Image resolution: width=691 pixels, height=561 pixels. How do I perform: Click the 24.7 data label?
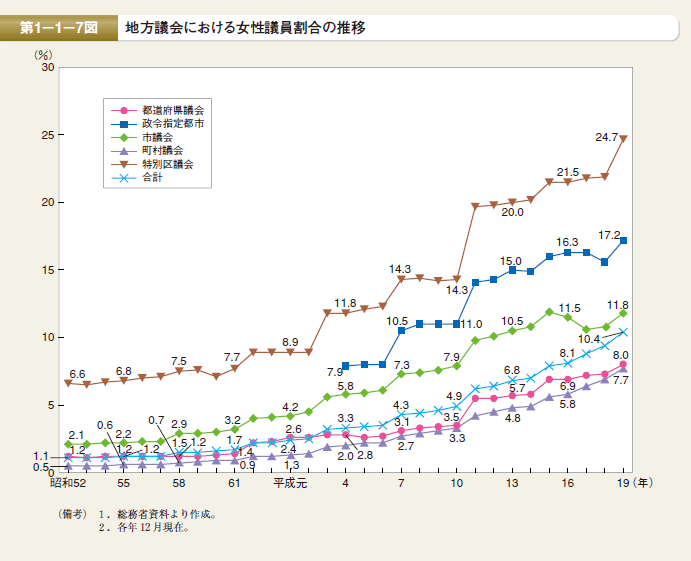(x=606, y=137)
